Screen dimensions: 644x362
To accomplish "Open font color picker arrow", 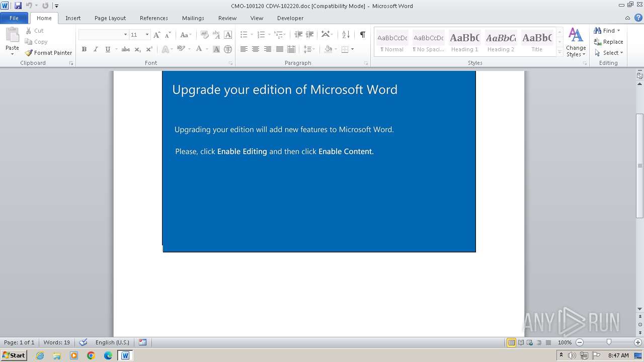I will click(207, 49).
